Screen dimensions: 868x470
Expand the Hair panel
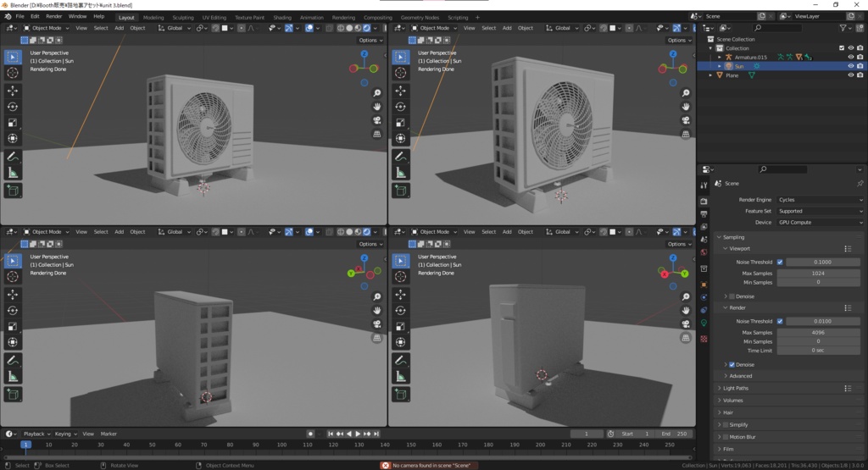pos(727,412)
